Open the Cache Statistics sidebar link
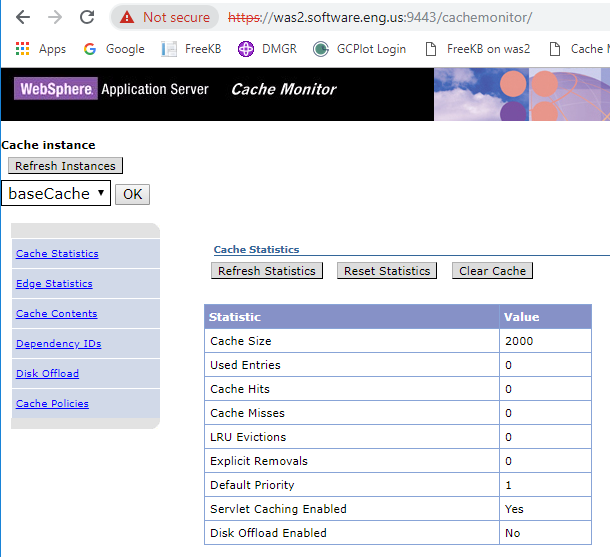This screenshot has height=557, width=610. pos(57,253)
